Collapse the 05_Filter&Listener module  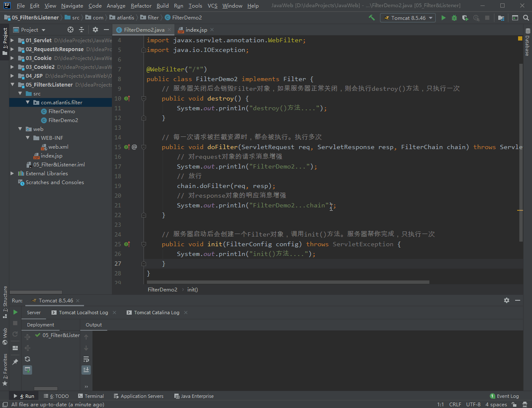pos(12,85)
